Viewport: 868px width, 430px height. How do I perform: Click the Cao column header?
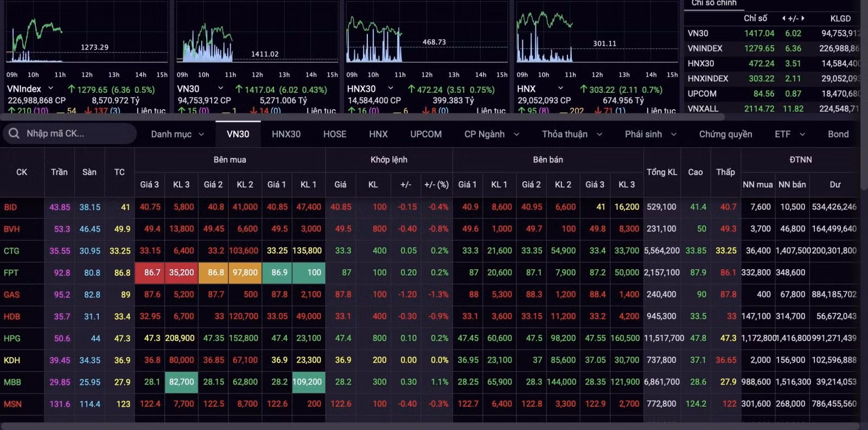(x=695, y=172)
